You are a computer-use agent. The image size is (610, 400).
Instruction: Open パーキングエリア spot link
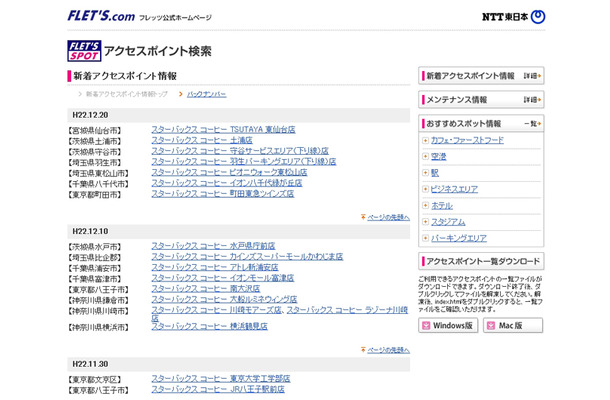459,238
